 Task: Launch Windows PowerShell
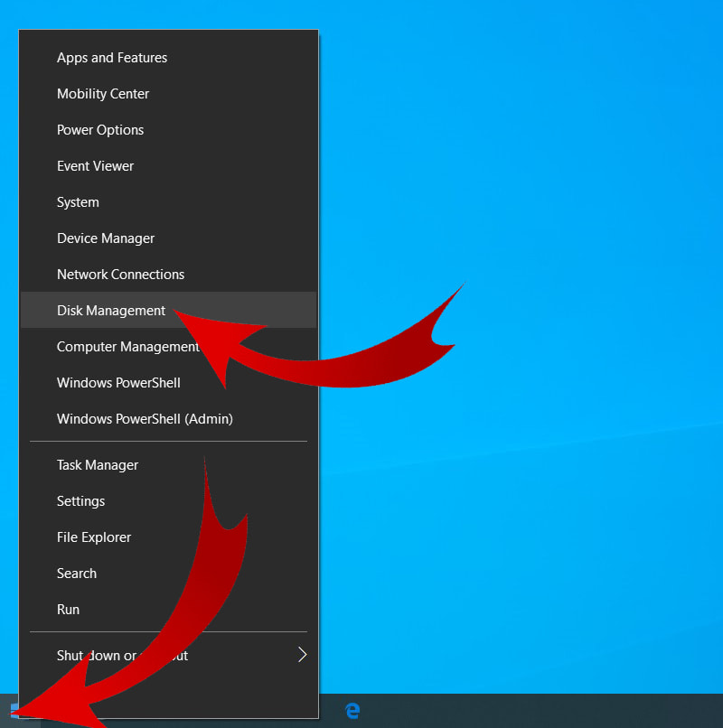(x=118, y=382)
